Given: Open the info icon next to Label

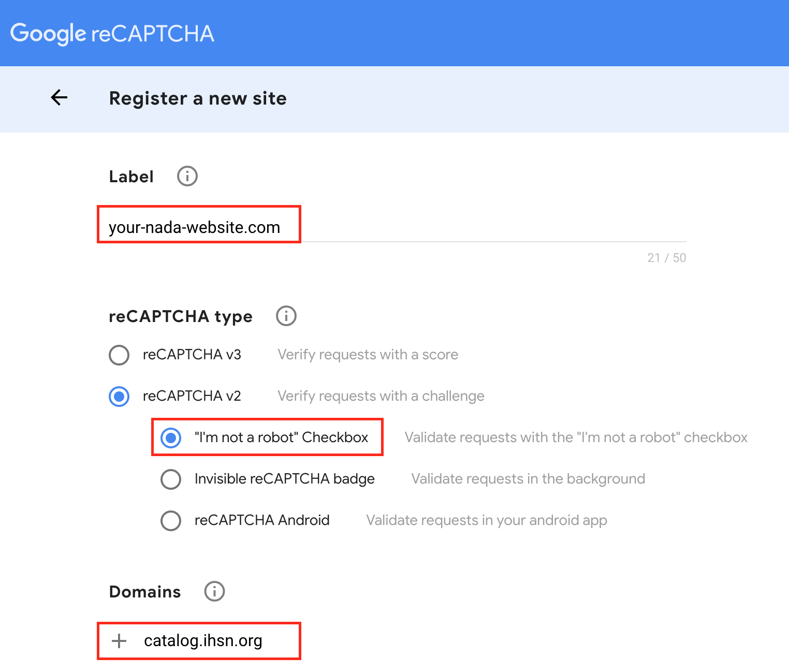Looking at the screenshot, I should (x=187, y=176).
